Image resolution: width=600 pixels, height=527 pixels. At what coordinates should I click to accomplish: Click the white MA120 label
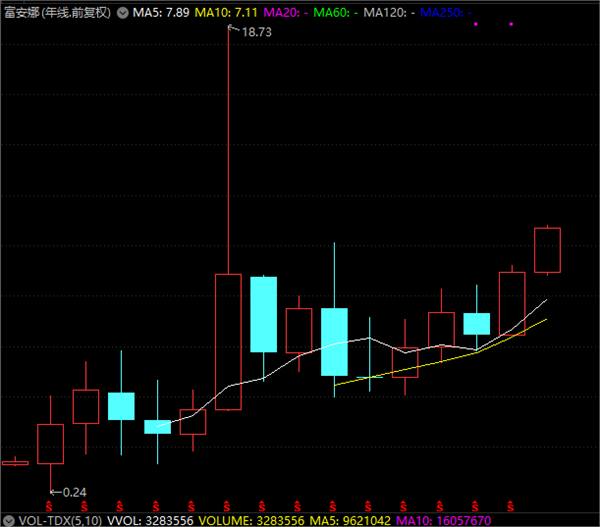point(389,13)
